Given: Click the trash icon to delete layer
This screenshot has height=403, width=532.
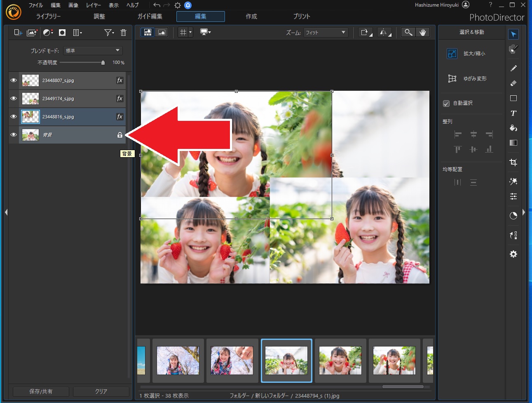Looking at the screenshot, I should tap(123, 33).
